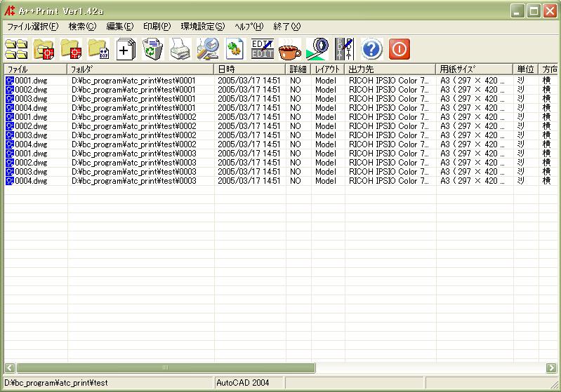
Task: Select 0003.dwg in folder test\0002
Action: [32, 135]
